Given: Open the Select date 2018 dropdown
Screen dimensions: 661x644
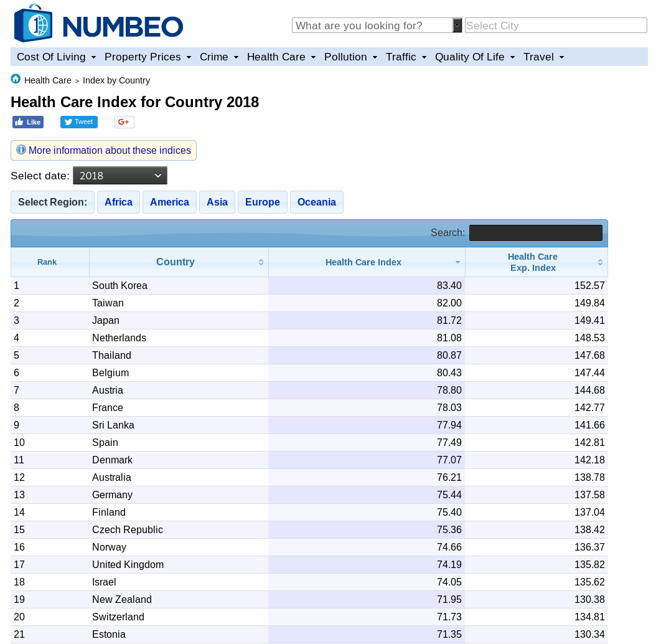Looking at the screenshot, I should click(120, 176).
